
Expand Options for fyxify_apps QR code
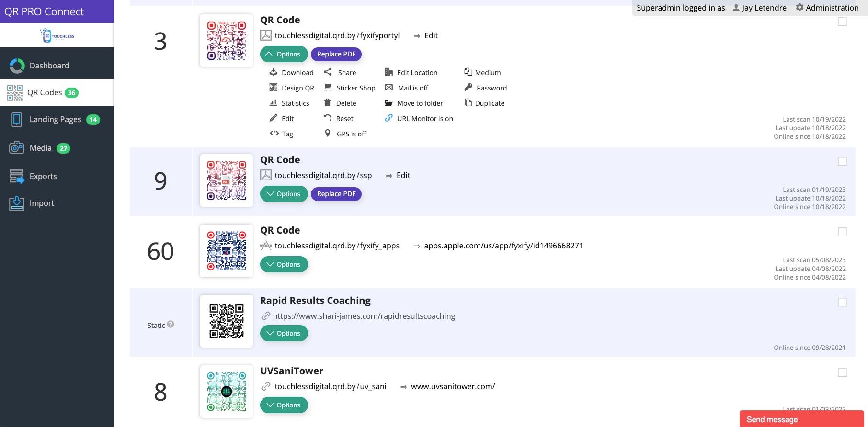click(284, 264)
